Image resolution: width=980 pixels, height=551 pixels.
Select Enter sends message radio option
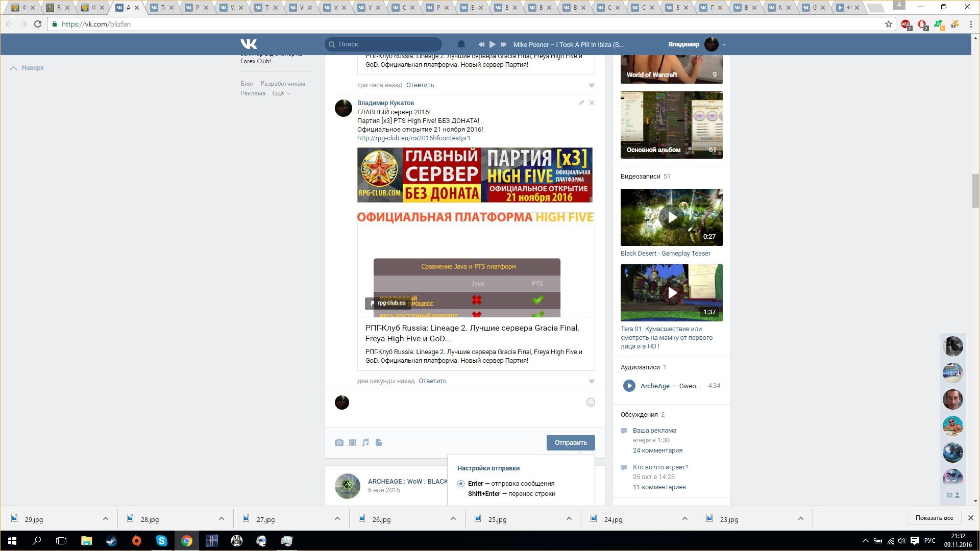tap(461, 484)
